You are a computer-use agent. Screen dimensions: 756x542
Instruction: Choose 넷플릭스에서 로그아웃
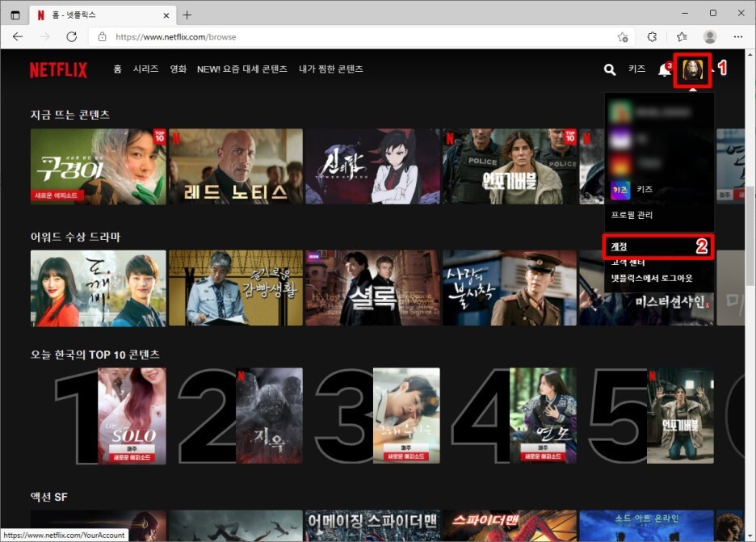tap(651, 278)
